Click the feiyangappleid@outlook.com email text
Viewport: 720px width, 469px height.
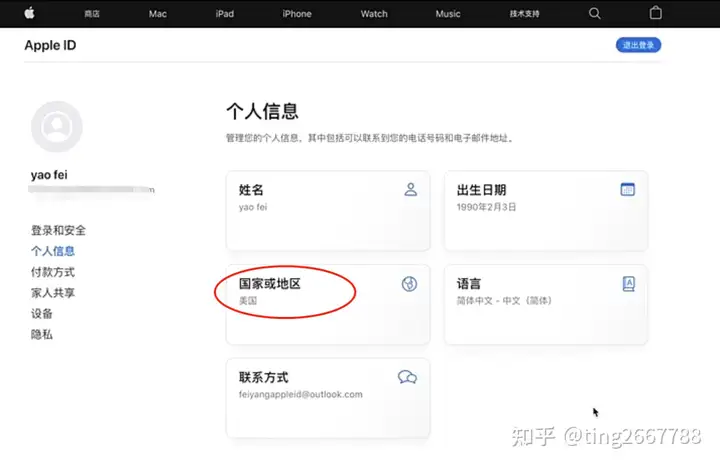click(x=301, y=394)
